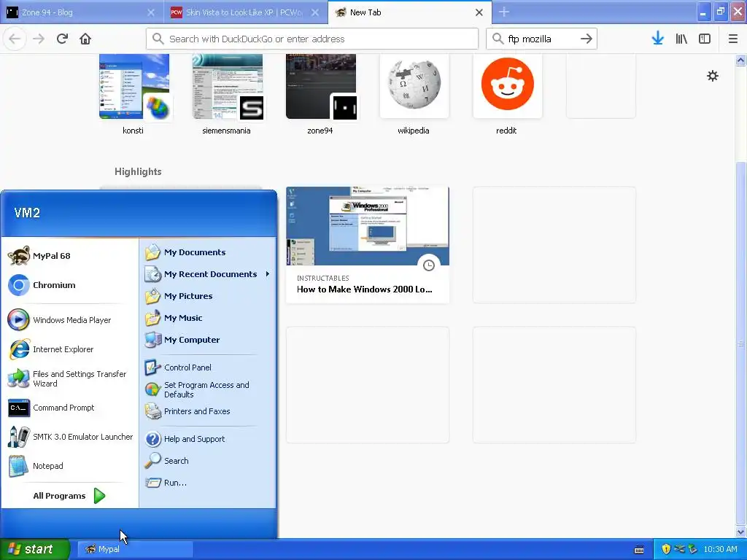747x560 pixels.
Task: Click the browser Reload button
Action: (62, 39)
